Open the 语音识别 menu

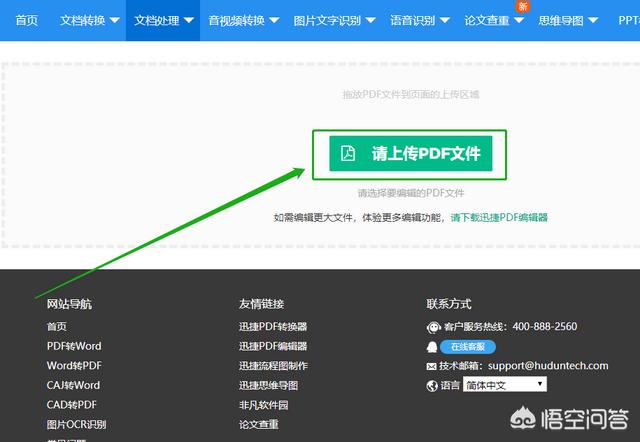[413, 20]
